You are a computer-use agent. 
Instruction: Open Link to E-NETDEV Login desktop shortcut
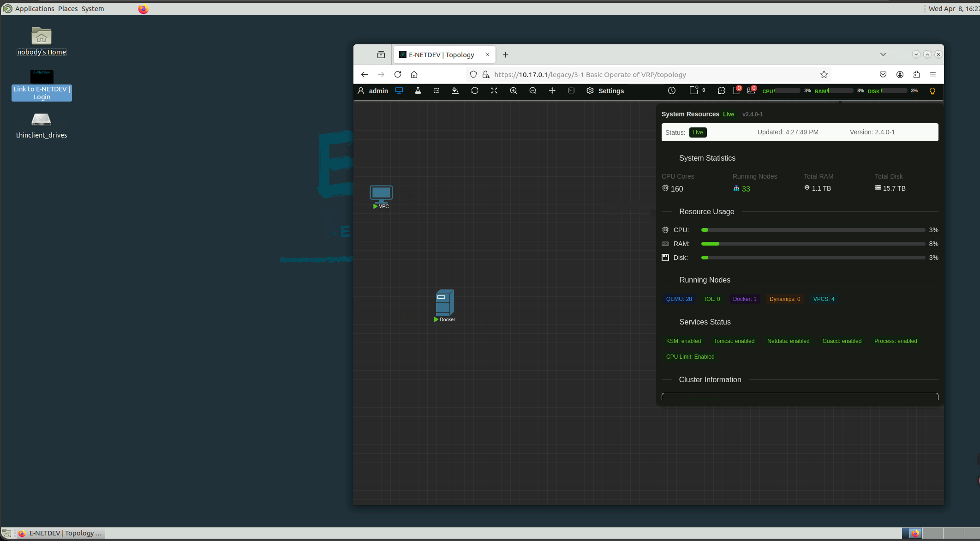(x=42, y=85)
